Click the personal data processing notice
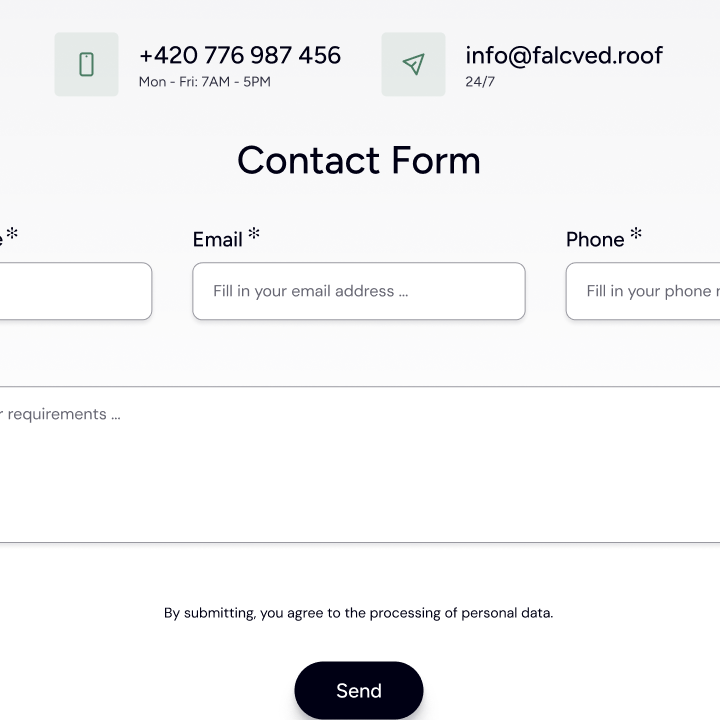 (358, 613)
